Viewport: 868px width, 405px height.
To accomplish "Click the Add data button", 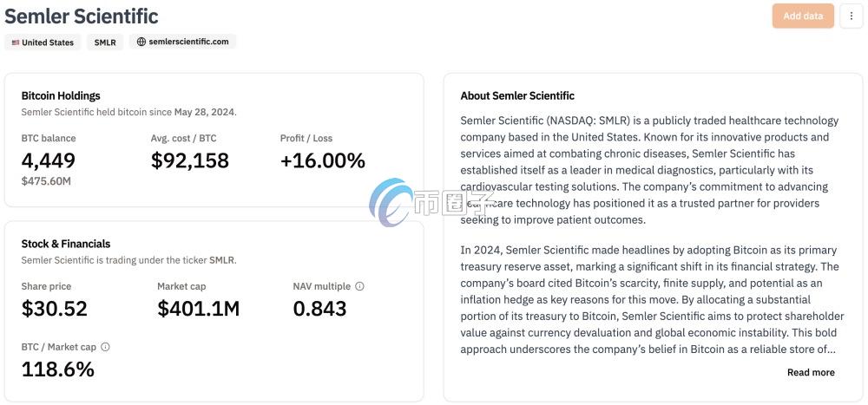I will tap(803, 16).
